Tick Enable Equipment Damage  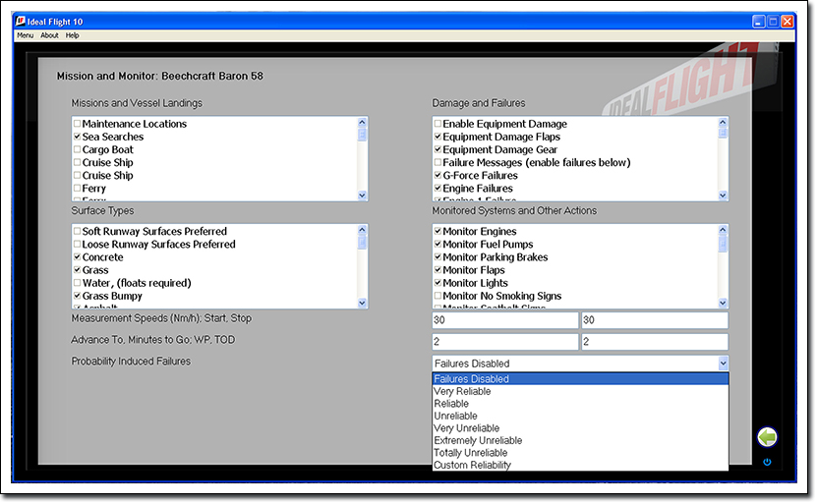point(438,124)
